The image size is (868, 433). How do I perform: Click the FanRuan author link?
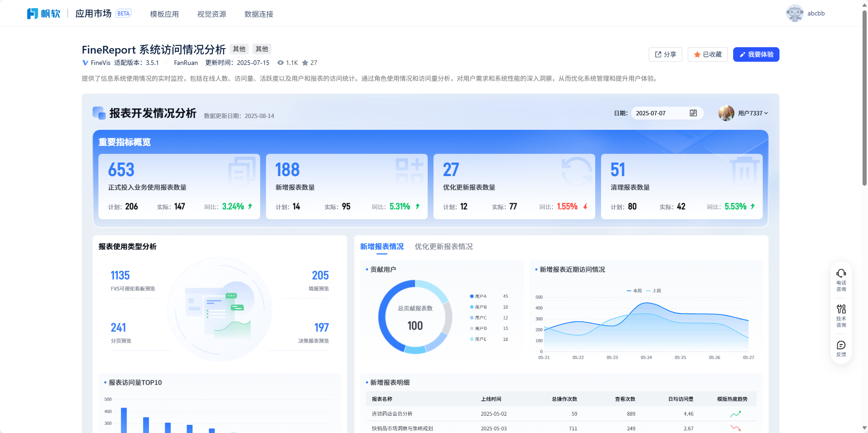[186, 63]
